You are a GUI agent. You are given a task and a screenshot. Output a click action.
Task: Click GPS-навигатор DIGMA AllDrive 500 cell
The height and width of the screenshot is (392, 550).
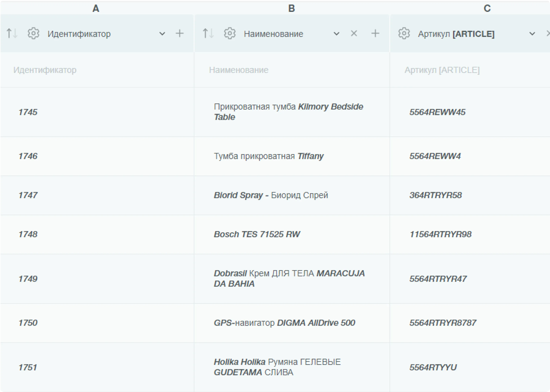284,323
